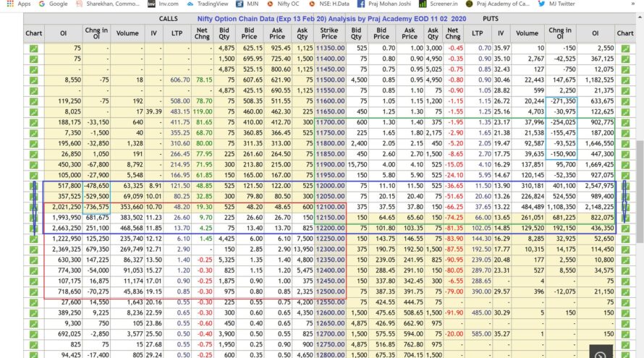This screenshot has width=644, height=358.
Task: Open puts chart icon for strike 11650.00
Action: [625, 111]
